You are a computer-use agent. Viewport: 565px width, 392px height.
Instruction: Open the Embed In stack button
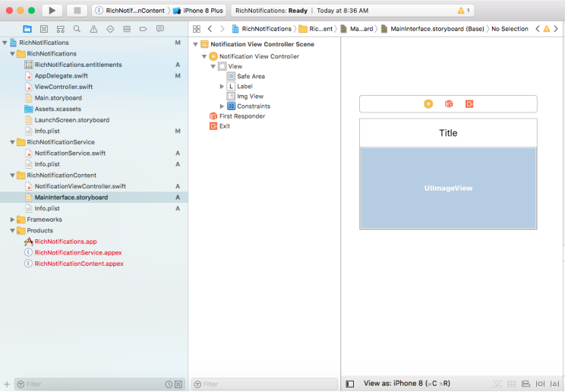pos(511,384)
